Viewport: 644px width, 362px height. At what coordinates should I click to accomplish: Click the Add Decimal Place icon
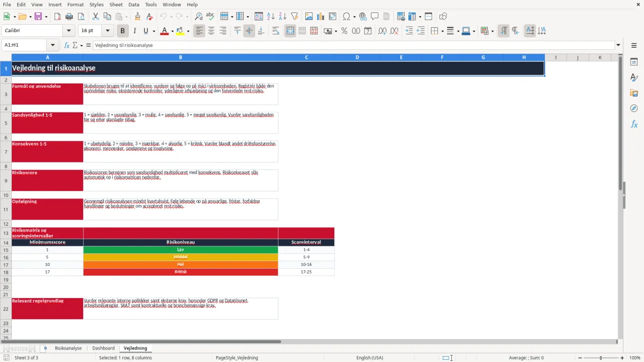click(382, 31)
